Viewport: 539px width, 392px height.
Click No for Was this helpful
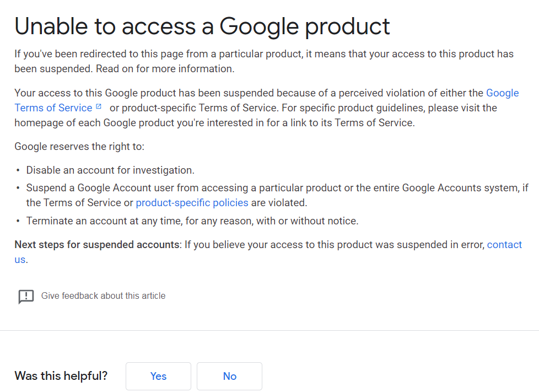point(229,376)
